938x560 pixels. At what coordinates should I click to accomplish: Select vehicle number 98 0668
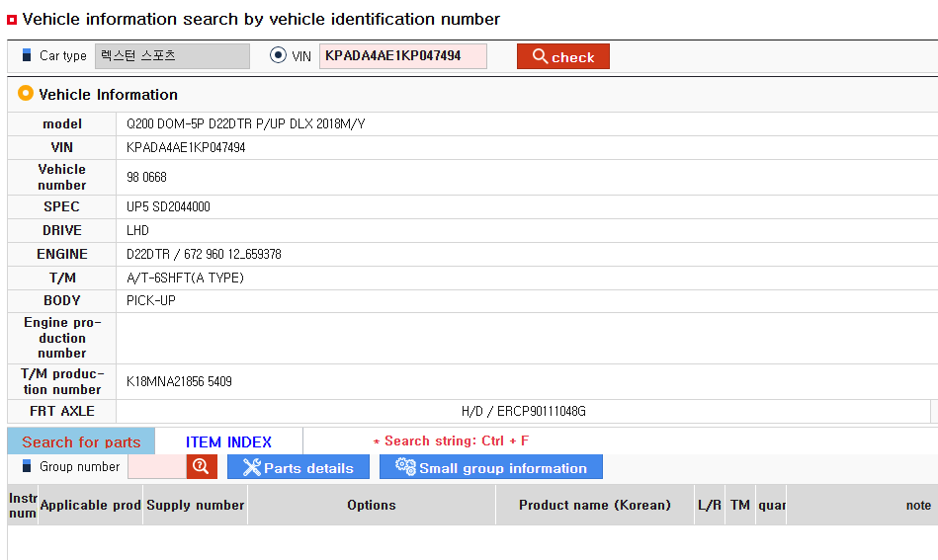point(146,178)
